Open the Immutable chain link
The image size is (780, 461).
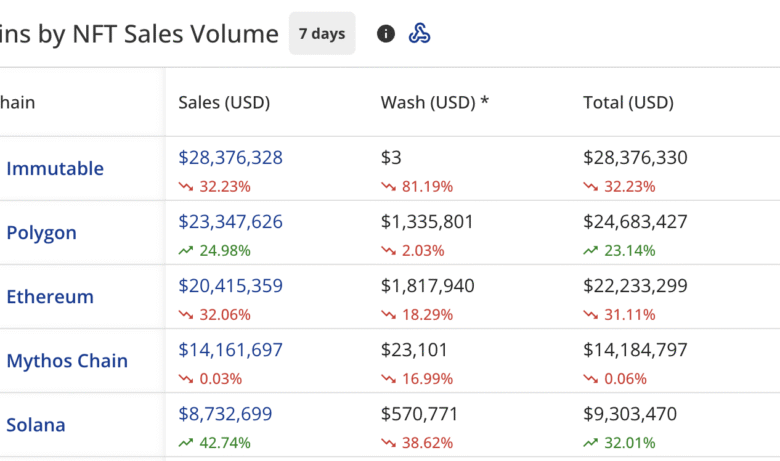coord(55,169)
